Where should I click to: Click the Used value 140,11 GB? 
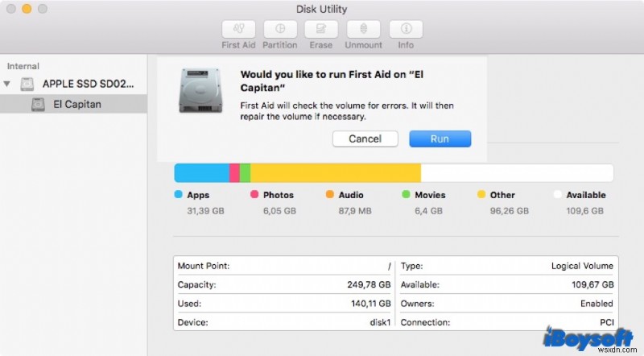tap(371, 304)
